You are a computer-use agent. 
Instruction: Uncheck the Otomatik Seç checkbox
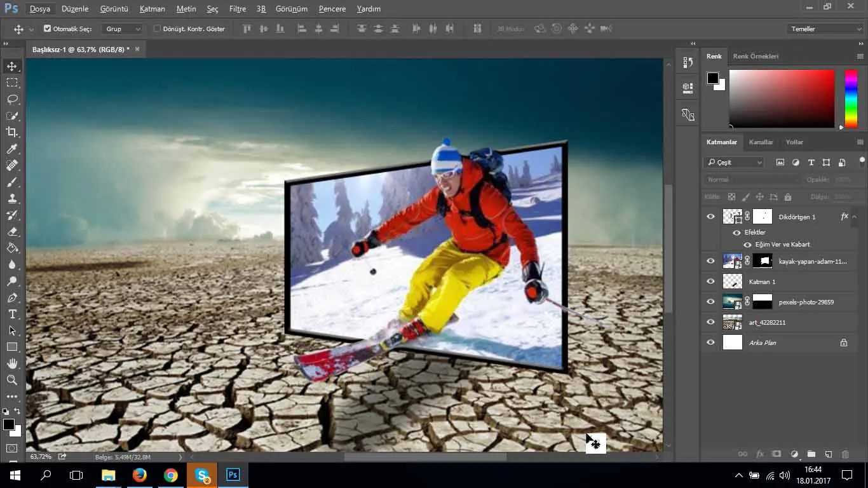coord(47,29)
